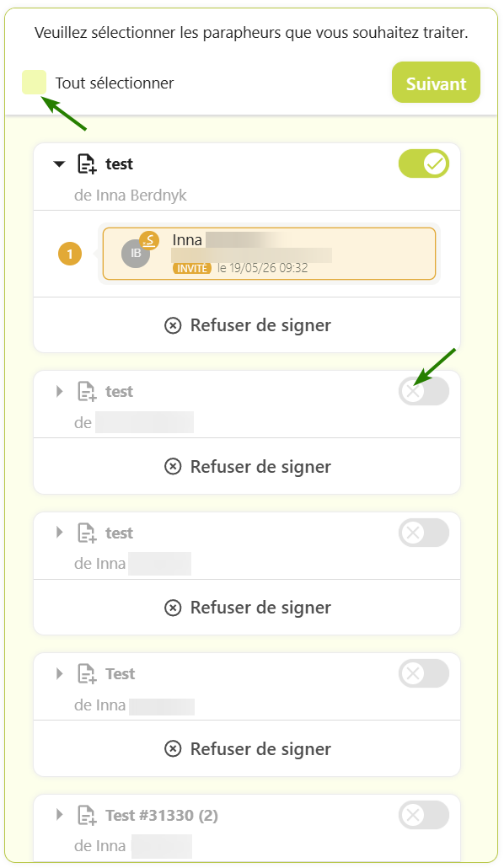Screen dimensions: 504x868
Task: Enable the toggle on third test parapheur
Action: pyautogui.click(x=424, y=533)
